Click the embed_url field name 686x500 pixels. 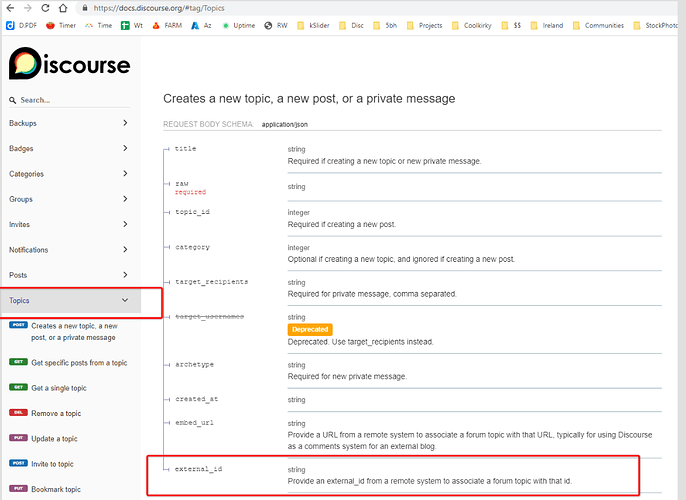[x=195, y=423]
